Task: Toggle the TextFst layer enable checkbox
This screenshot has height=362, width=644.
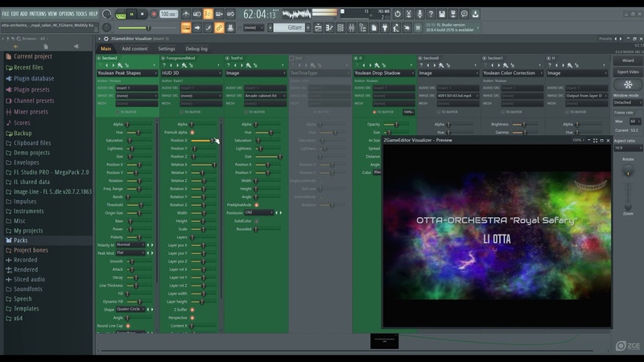Action: pyautogui.click(x=227, y=58)
